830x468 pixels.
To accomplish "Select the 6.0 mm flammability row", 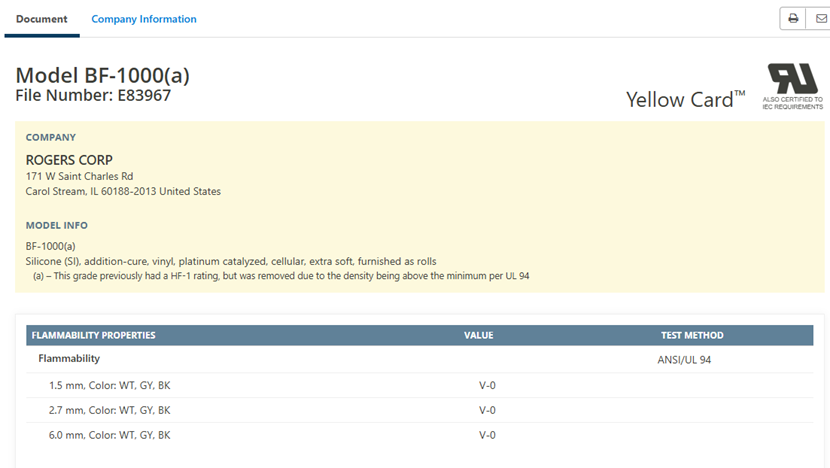I will pyautogui.click(x=110, y=435).
